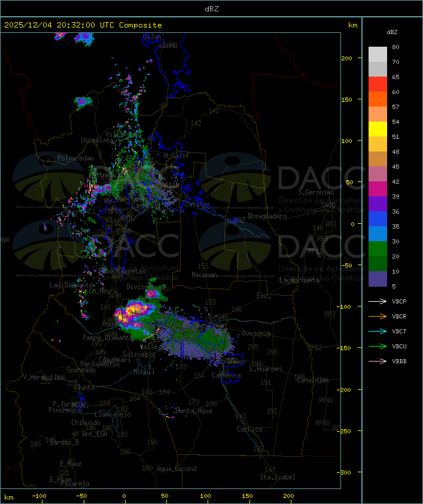Click the VBBB legend label
The image size is (423, 504).
(399, 362)
